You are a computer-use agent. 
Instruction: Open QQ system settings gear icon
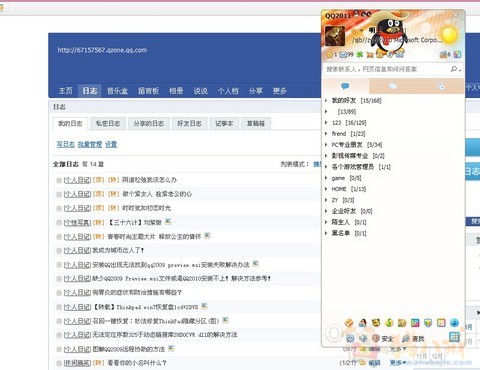click(350, 338)
